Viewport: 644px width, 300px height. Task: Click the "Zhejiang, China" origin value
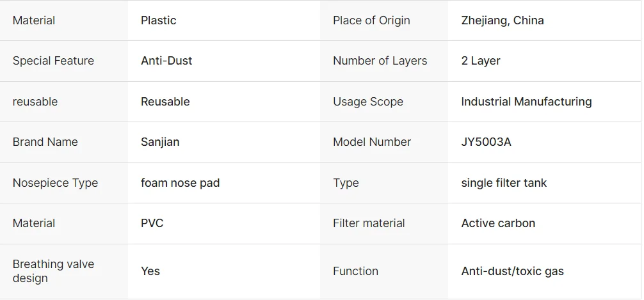pos(503,20)
